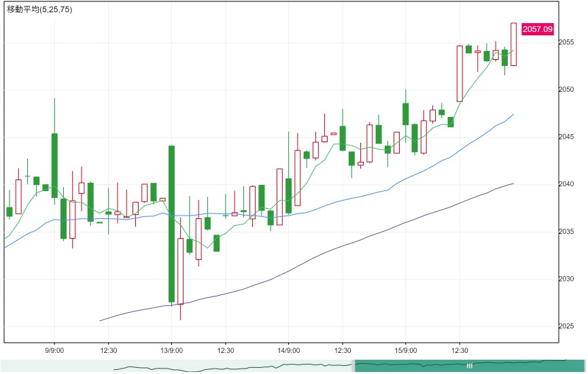Screen dimensions: 588x374
Task: Click the 2040 price axis label
Action: click(x=566, y=184)
